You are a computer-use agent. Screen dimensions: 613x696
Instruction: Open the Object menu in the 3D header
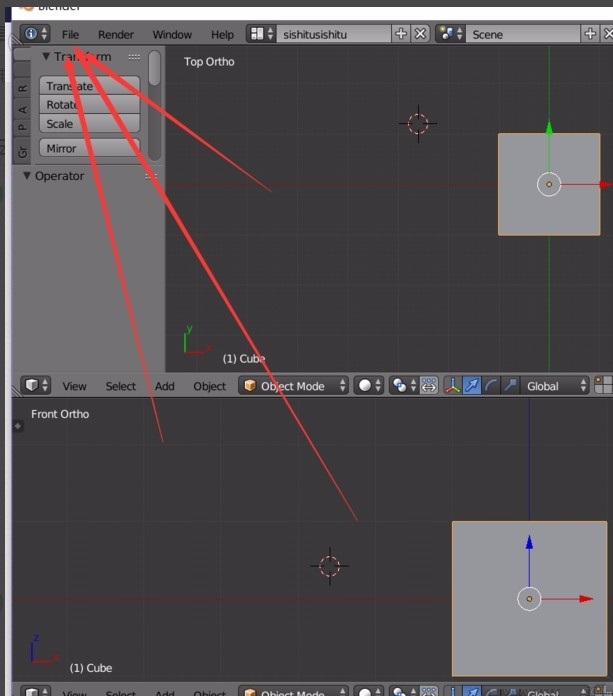point(210,386)
